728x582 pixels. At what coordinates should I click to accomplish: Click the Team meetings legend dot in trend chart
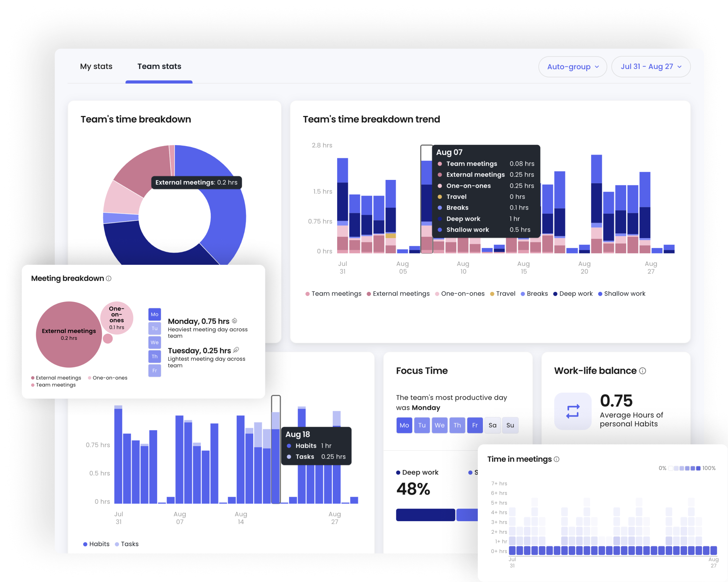[307, 294]
